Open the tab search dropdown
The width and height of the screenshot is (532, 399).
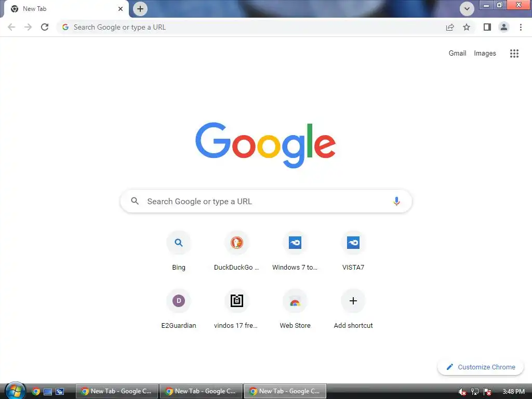point(467,9)
